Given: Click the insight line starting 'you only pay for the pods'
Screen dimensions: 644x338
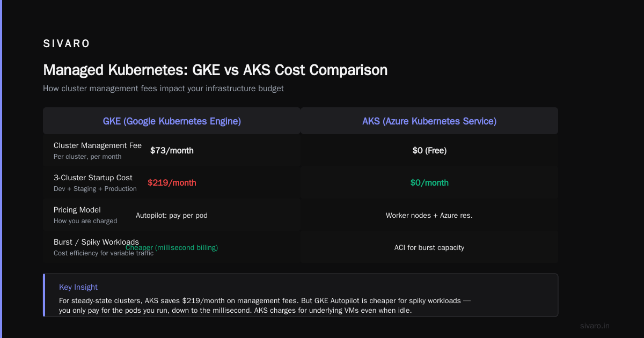Looking at the screenshot, I should (x=235, y=311).
